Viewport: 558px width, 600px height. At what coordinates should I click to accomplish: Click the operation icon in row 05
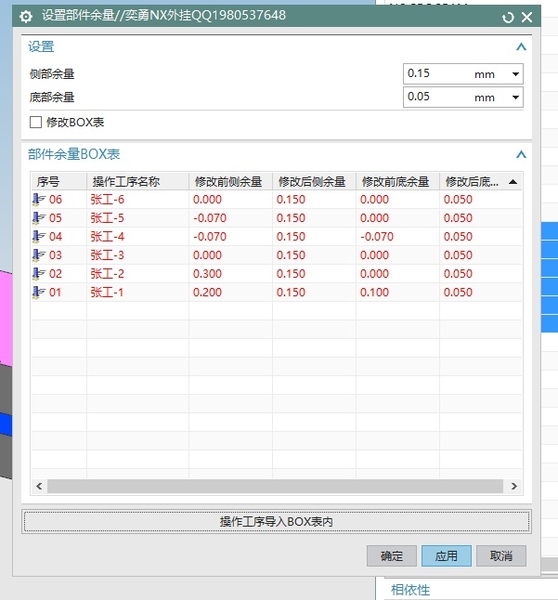click(38, 218)
